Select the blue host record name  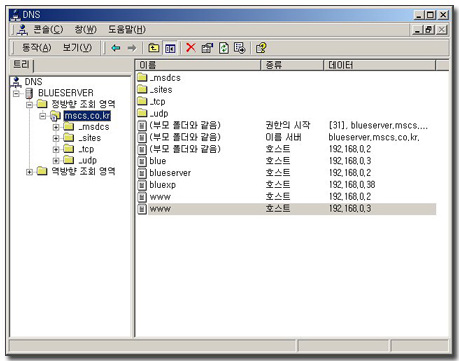click(x=158, y=161)
